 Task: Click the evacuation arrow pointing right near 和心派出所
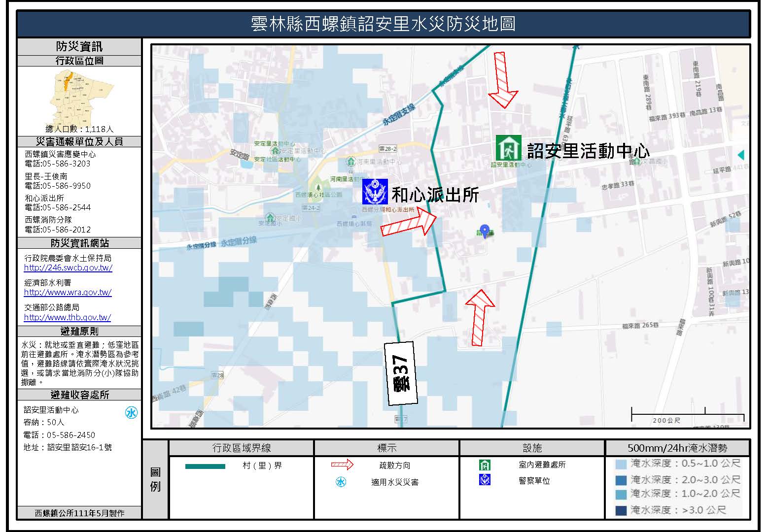[409, 222]
